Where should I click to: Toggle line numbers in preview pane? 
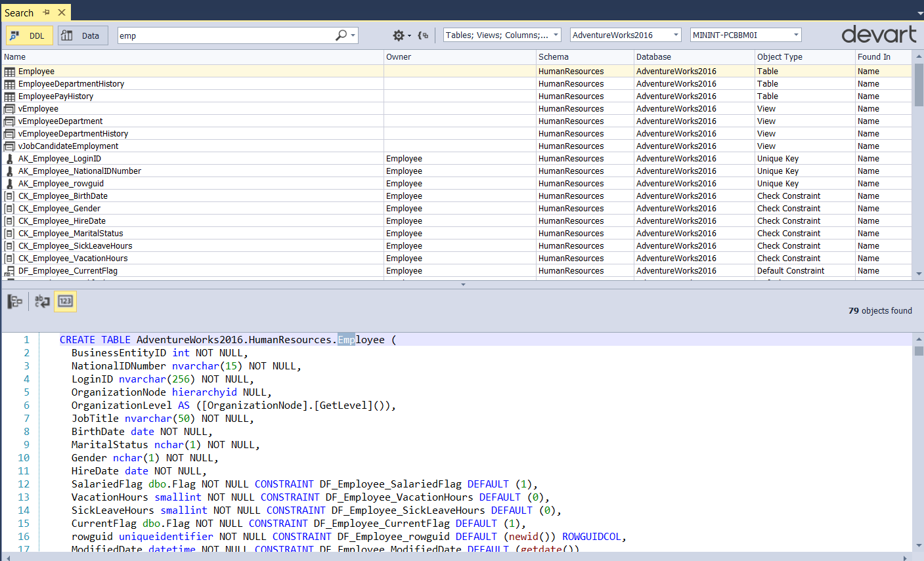tap(65, 301)
